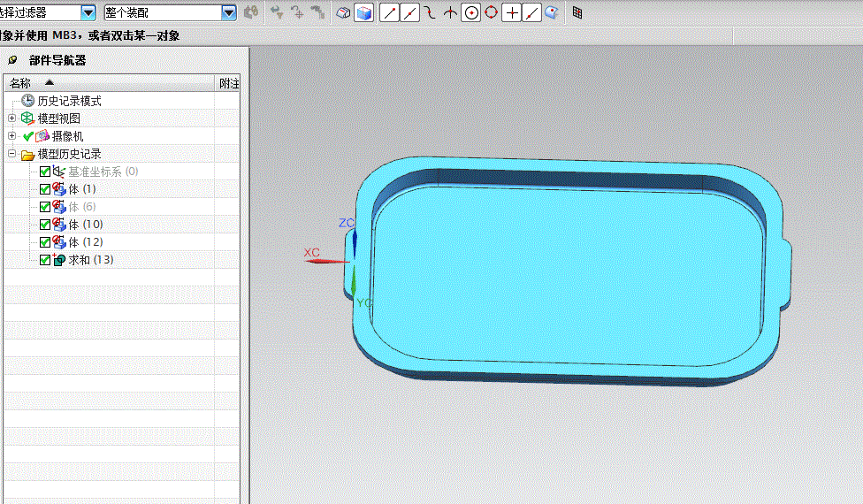Open the 整个装配 scope dropdown
The height and width of the screenshot is (504, 863).
click(229, 12)
